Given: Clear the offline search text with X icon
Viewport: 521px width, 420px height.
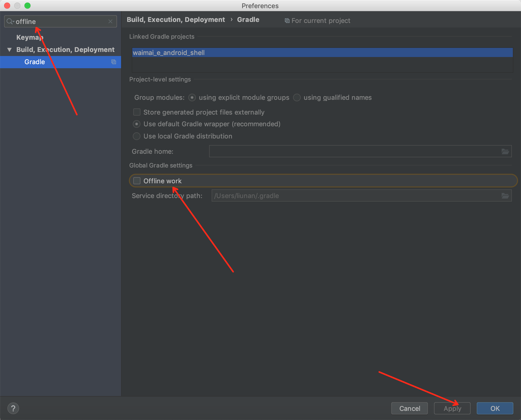Looking at the screenshot, I should tap(110, 21).
